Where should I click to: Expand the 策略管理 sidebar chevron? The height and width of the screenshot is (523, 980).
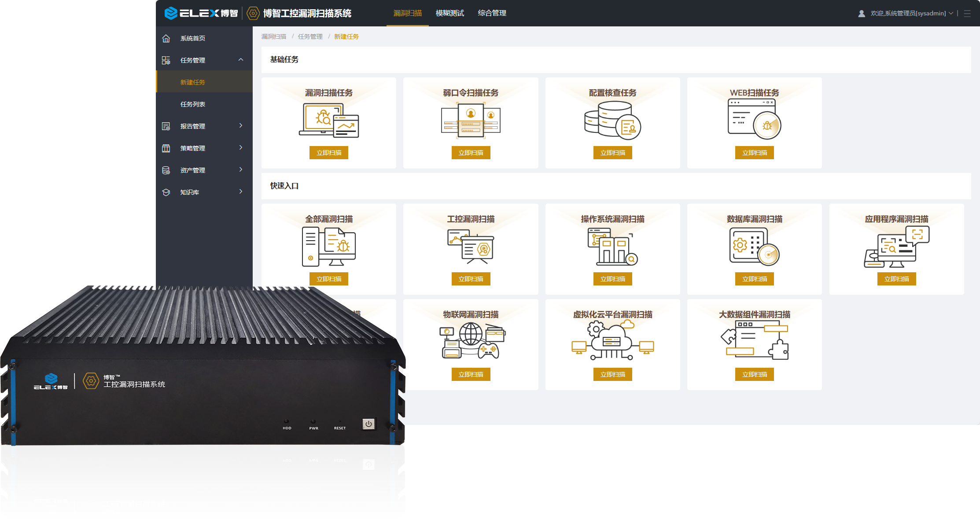pyautogui.click(x=241, y=148)
